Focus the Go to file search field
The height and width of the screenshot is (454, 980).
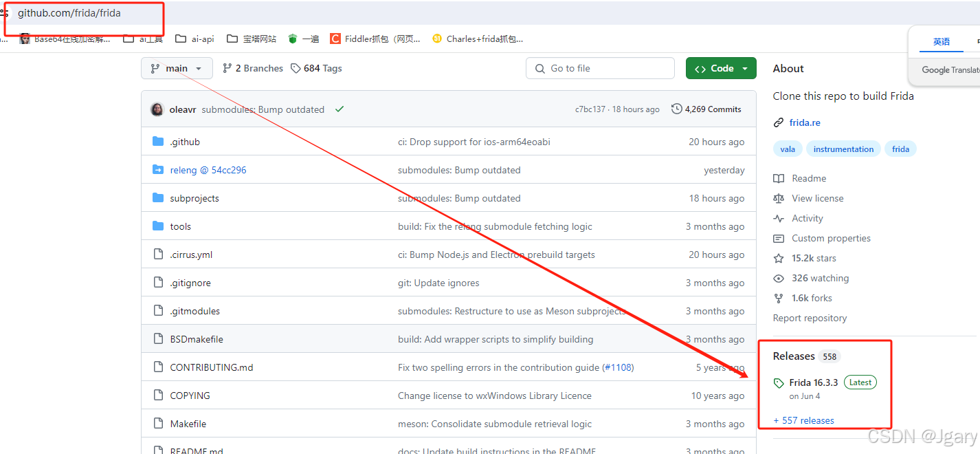click(x=600, y=68)
